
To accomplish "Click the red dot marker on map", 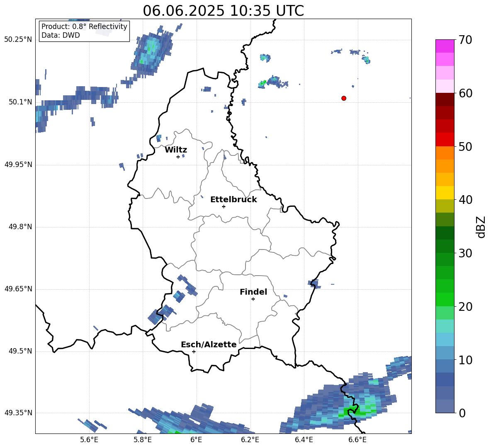I will [x=344, y=98].
